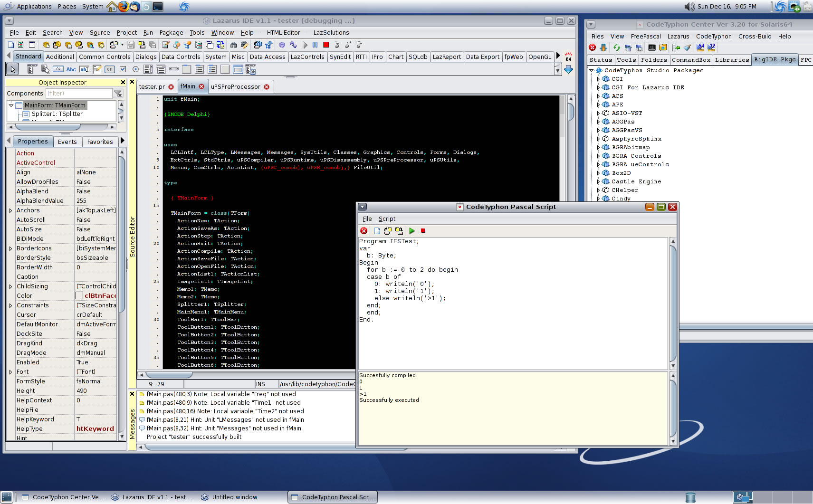Select the TCheckBox component in palette

pyautogui.click(x=123, y=69)
